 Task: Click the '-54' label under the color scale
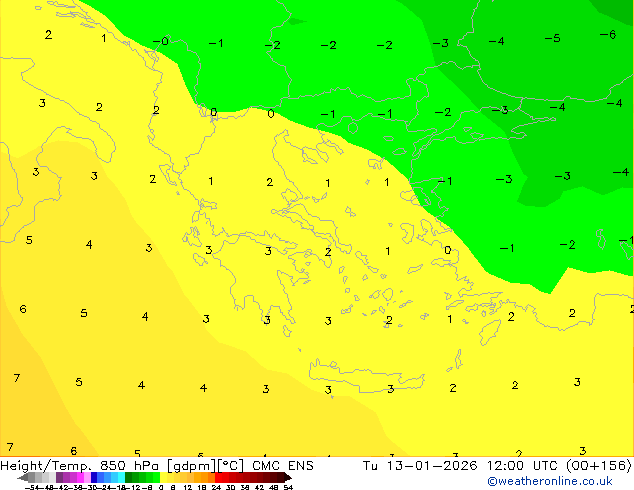point(34,487)
